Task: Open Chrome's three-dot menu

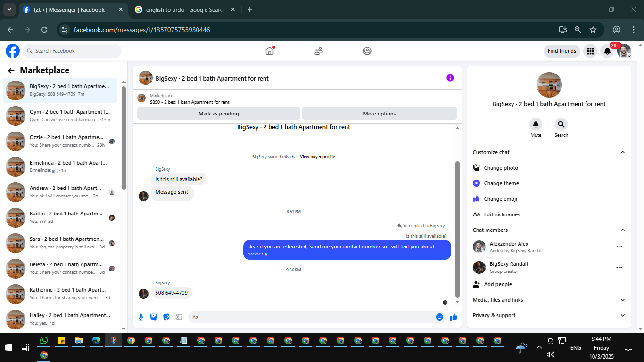Action: (633, 30)
